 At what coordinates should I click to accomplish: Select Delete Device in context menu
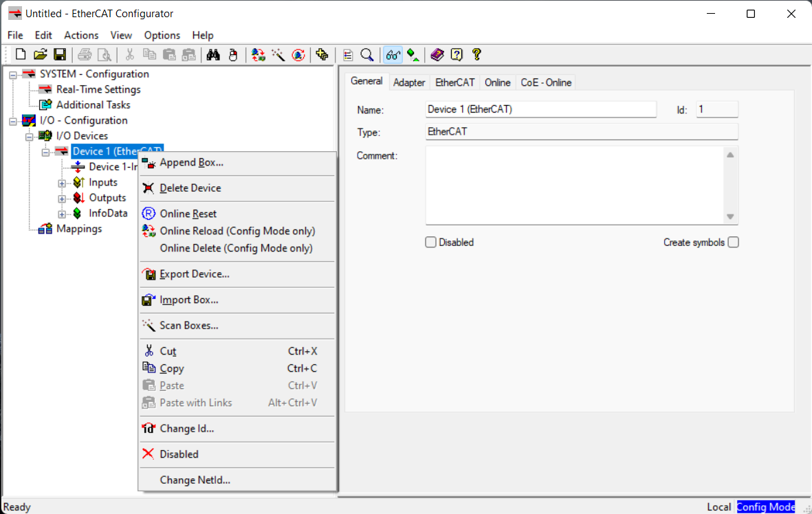237,188
